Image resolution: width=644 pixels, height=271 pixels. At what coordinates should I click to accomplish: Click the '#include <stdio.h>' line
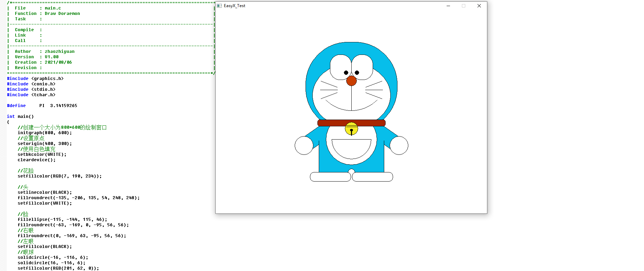point(31,89)
